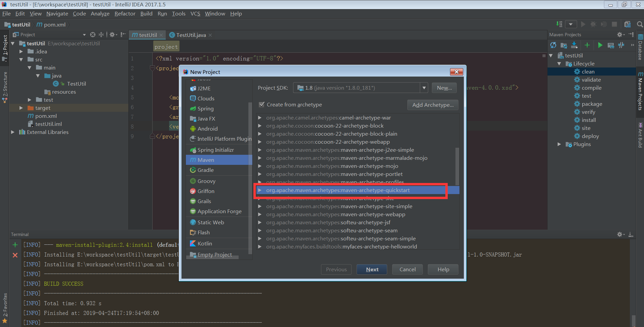Viewport: 644px width, 327px height.
Task: Download sources and documentation icon in Maven panel
Action: (x=574, y=45)
